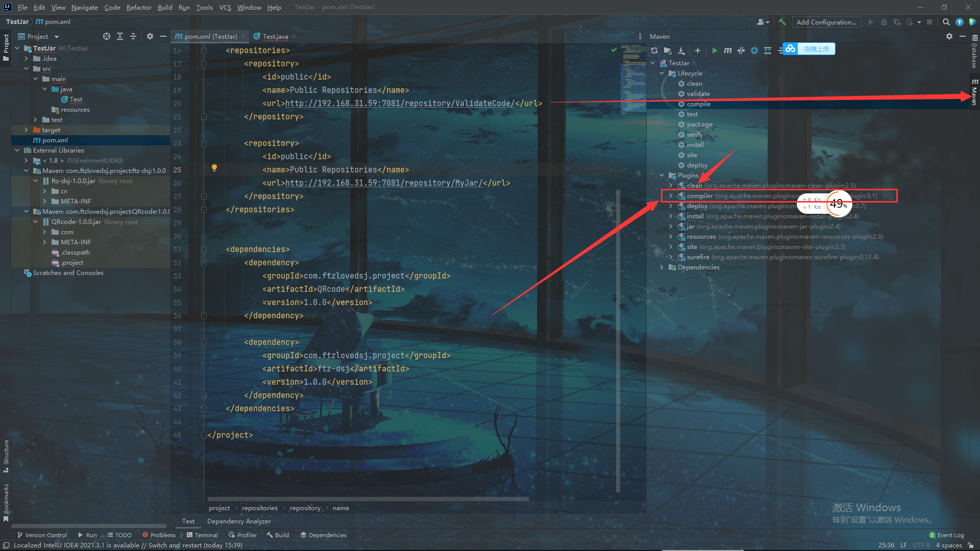
Task: Reload all Maven projects
Action: point(654,51)
